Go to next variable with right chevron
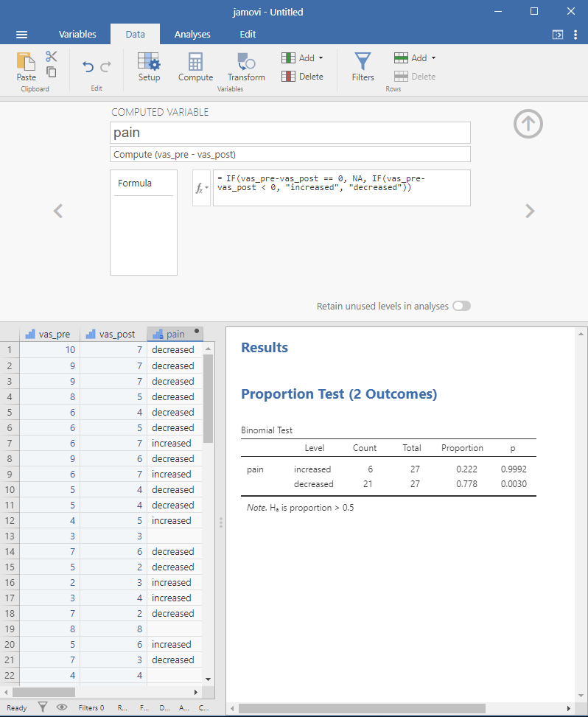This screenshot has width=588, height=717. [x=529, y=211]
